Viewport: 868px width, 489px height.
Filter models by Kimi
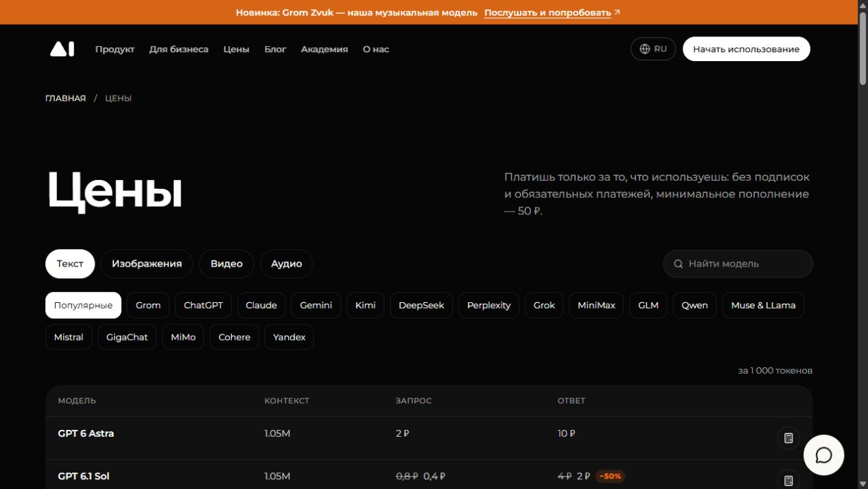coord(365,306)
